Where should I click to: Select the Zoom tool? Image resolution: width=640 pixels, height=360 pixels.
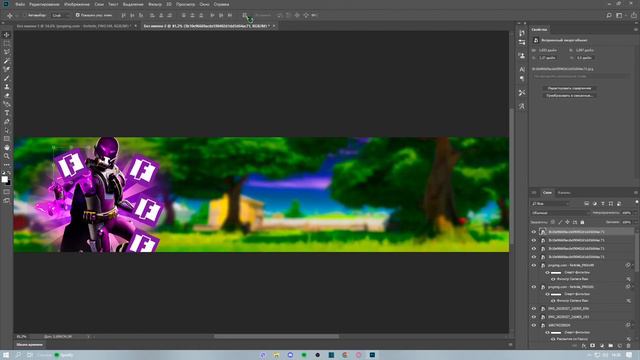[7, 156]
